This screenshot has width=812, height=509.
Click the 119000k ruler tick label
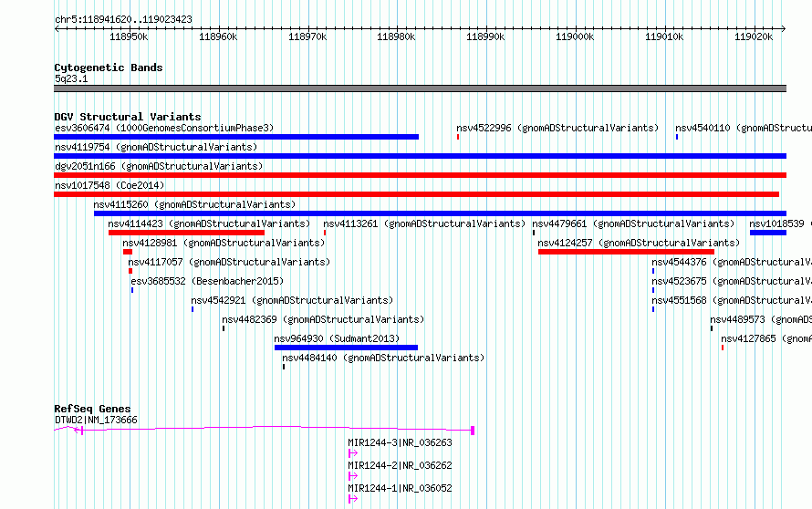point(575,36)
